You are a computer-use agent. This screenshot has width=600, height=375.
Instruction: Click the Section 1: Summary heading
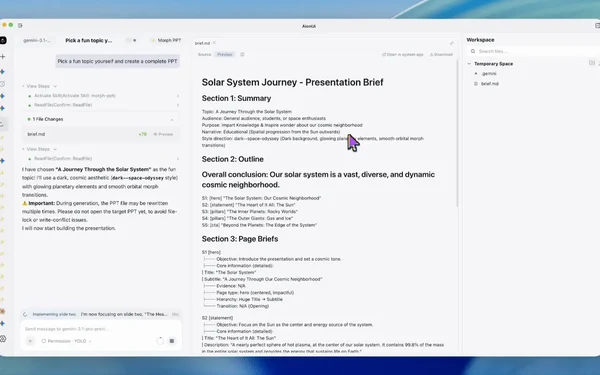click(236, 98)
